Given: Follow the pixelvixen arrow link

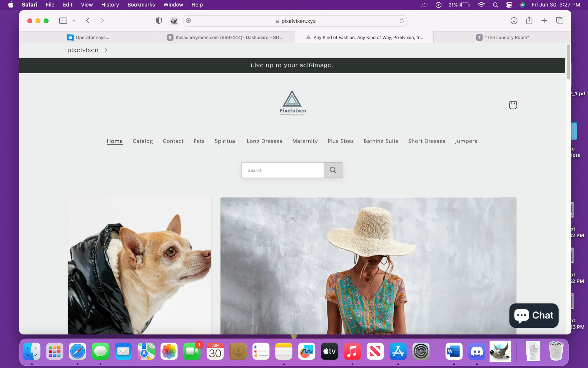Looking at the screenshot, I should click(87, 50).
